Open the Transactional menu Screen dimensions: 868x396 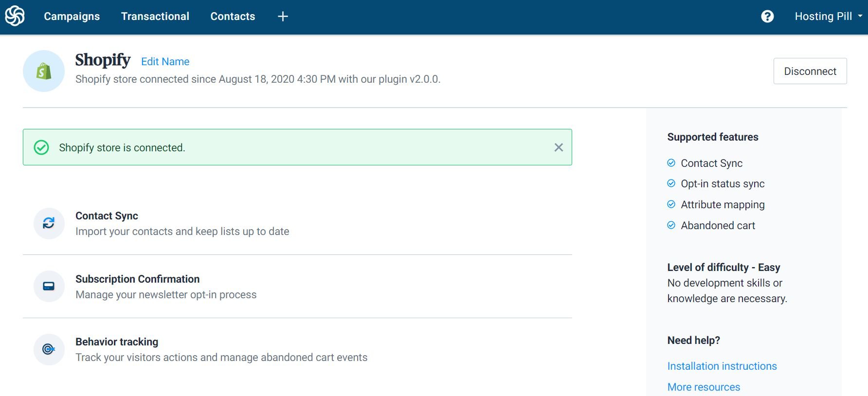point(155,17)
